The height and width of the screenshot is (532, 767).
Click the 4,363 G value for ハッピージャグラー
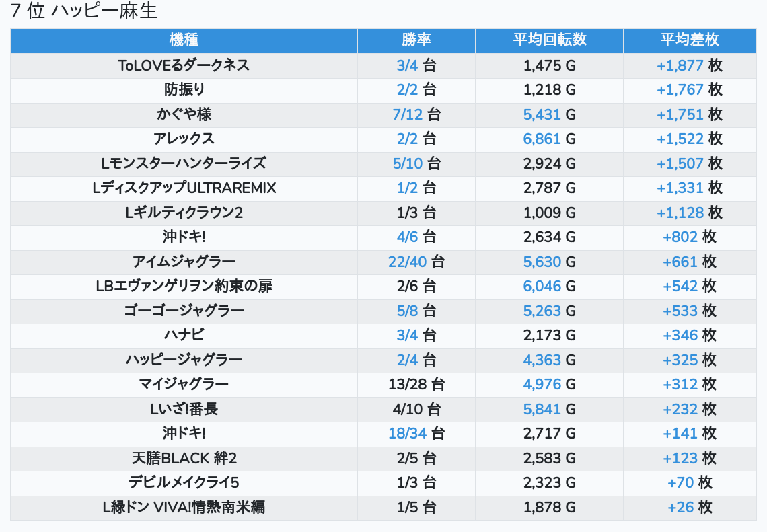[x=549, y=360]
